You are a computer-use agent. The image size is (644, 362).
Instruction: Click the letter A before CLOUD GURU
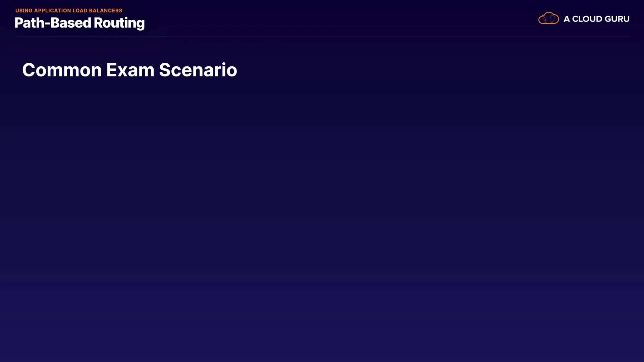[567, 19]
